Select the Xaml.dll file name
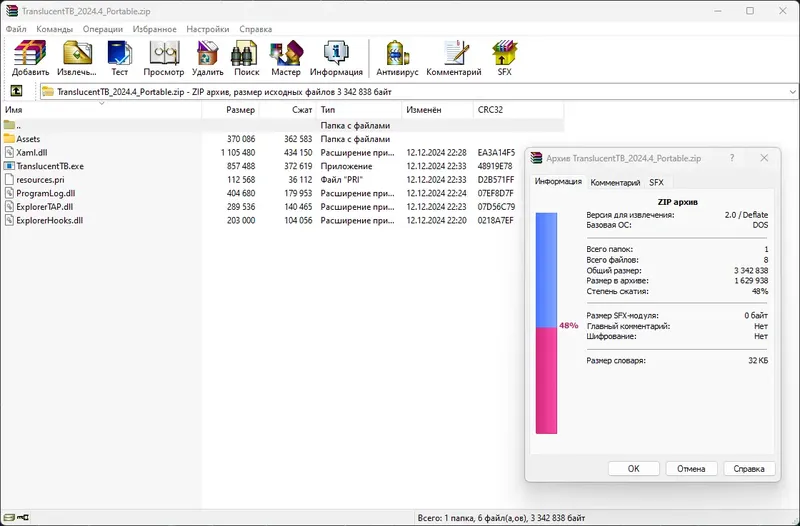The width and height of the screenshot is (800, 526). pos(32,152)
